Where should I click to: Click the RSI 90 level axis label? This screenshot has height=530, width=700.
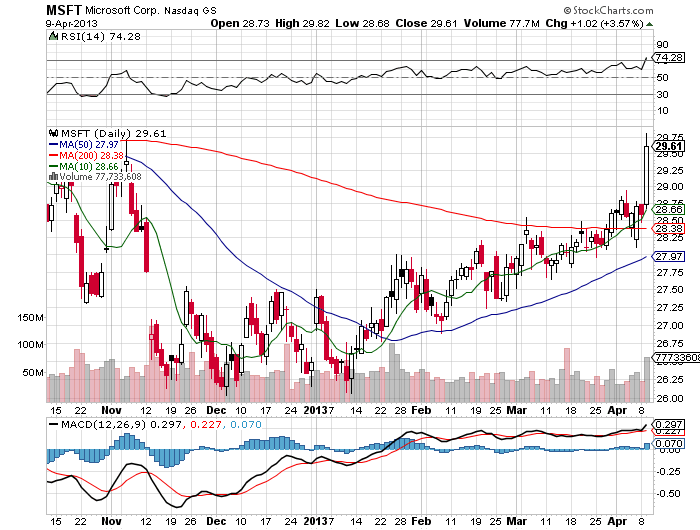(662, 44)
